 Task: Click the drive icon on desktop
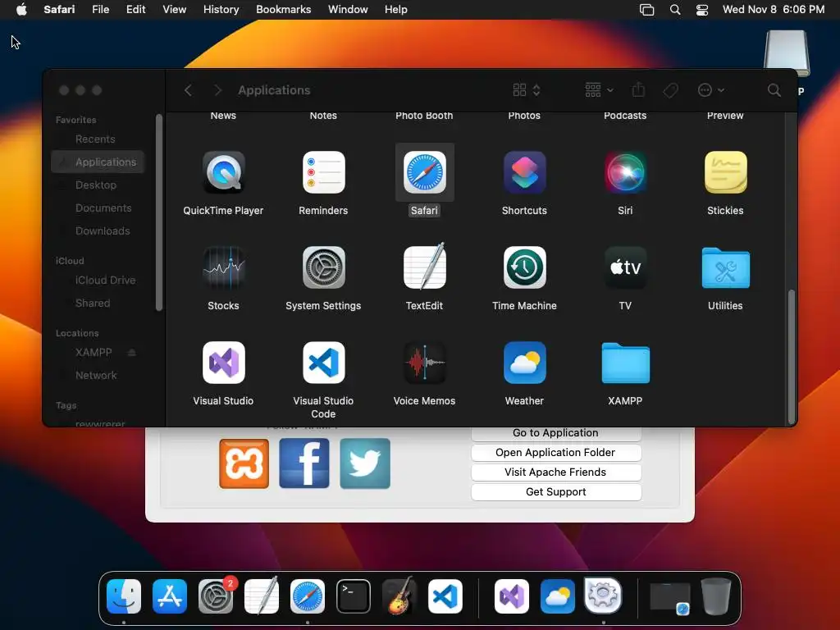tap(786, 53)
